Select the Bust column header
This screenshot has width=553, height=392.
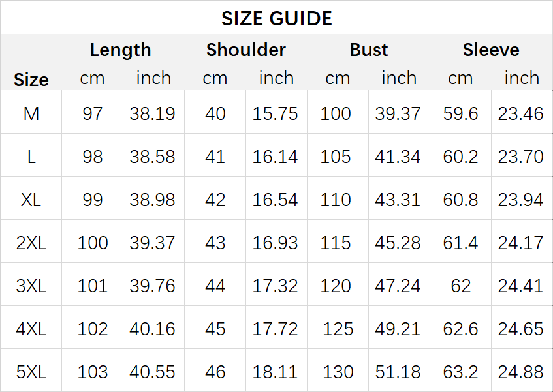[368, 50]
